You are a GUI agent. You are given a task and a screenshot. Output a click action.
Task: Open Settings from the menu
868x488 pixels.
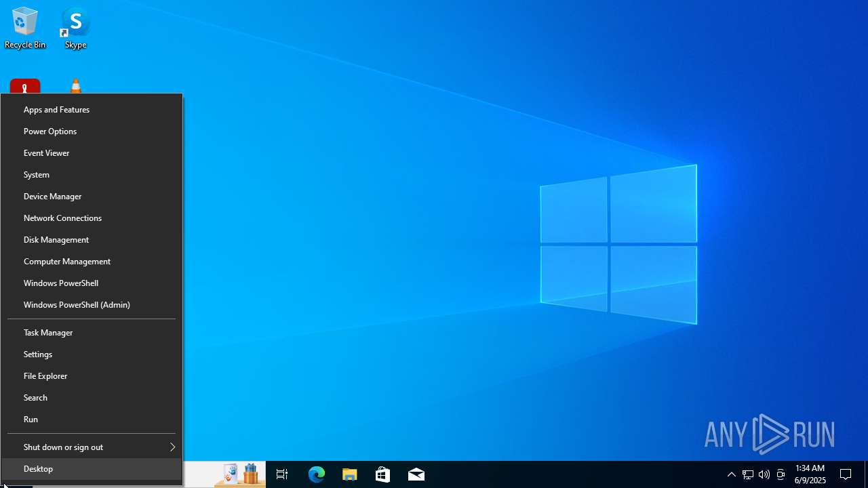[x=92, y=354]
